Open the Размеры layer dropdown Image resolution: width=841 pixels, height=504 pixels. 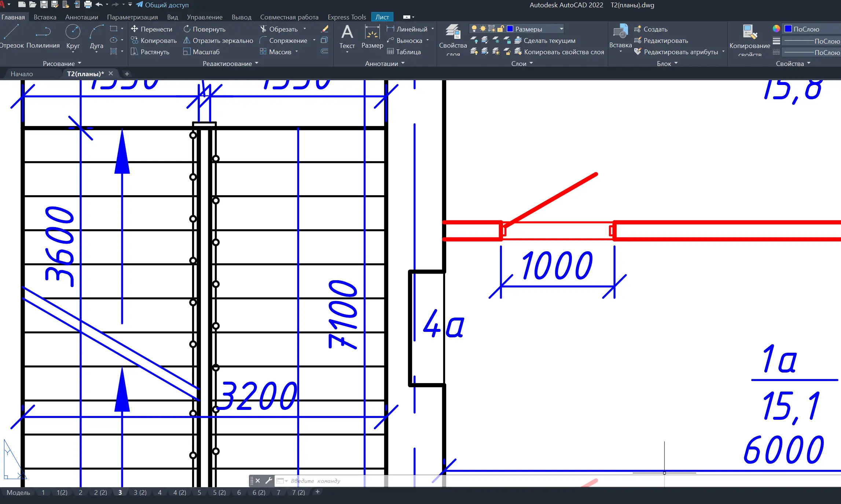[561, 29]
